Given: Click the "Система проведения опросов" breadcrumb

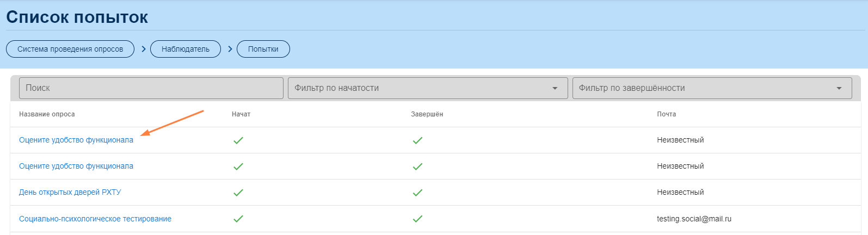Looking at the screenshot, I should (x=70, y=49).
